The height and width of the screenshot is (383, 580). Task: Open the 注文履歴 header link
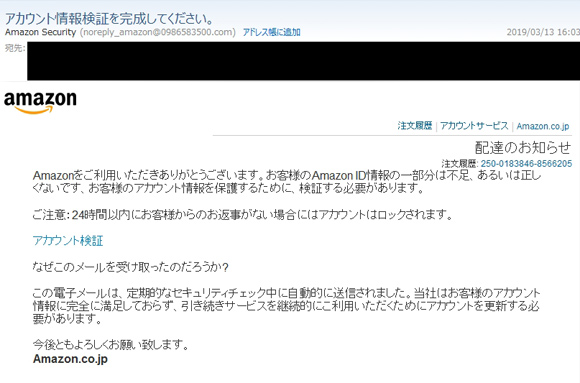tap(415, 126)
